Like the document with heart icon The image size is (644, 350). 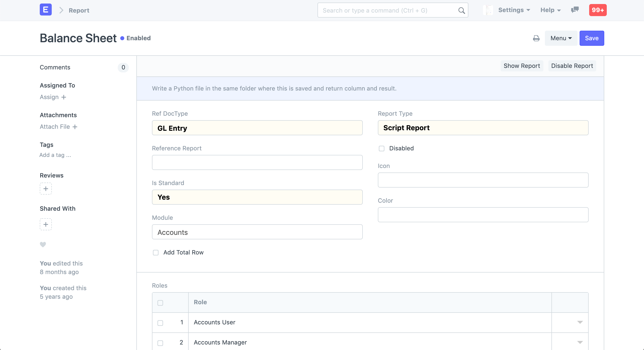click(x=43, y=244)
